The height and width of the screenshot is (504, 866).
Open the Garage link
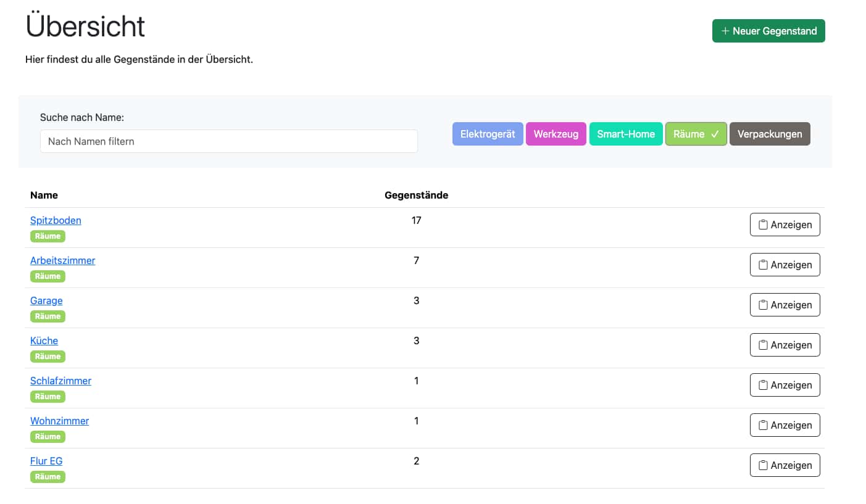click(x=46, y=300)
